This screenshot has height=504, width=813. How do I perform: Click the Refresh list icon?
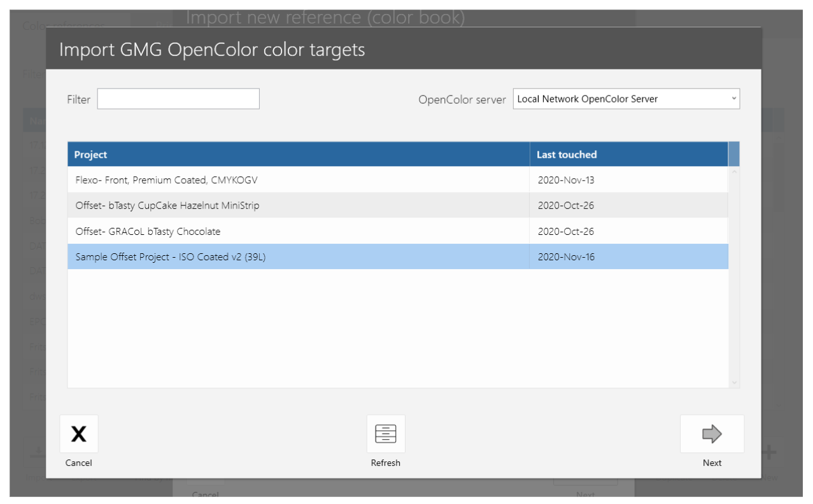pos(386,434)
